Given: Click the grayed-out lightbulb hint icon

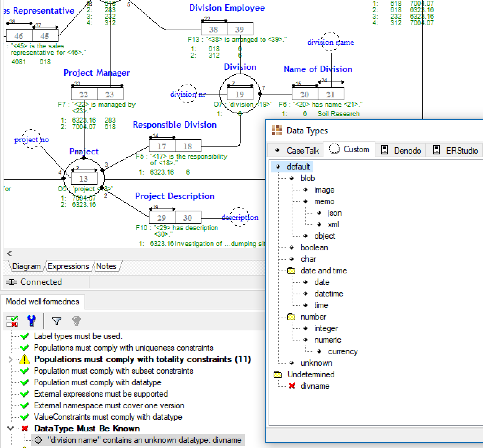Looking at the screenshot, I should click(76, 321).
